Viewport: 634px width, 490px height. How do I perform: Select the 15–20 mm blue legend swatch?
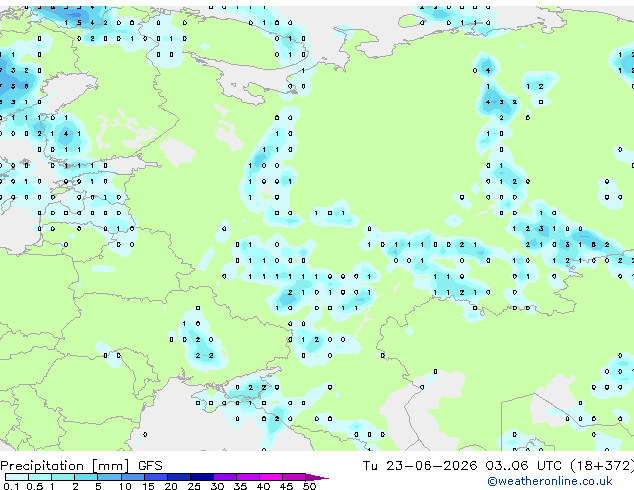tap(156, 477)
